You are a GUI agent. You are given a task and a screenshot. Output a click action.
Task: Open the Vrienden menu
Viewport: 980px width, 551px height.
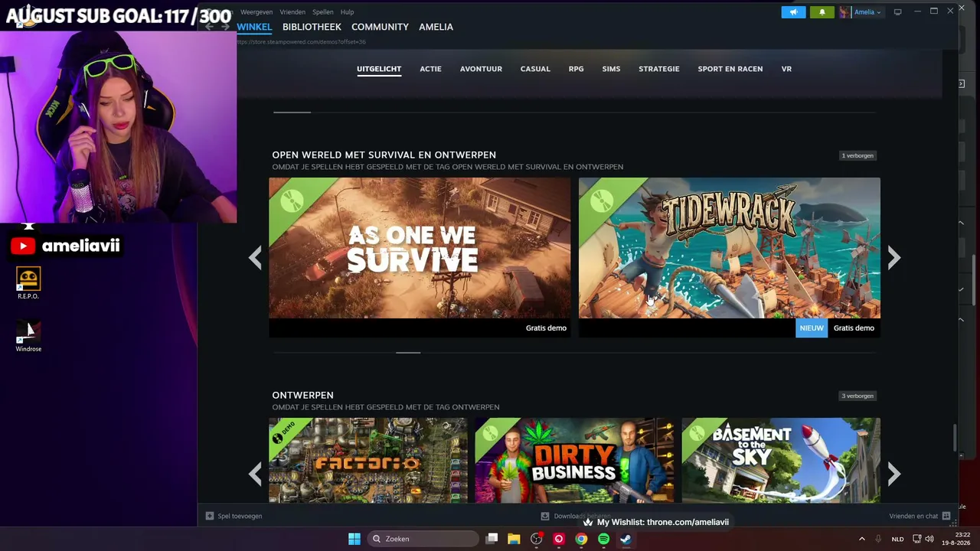point(292,12)
